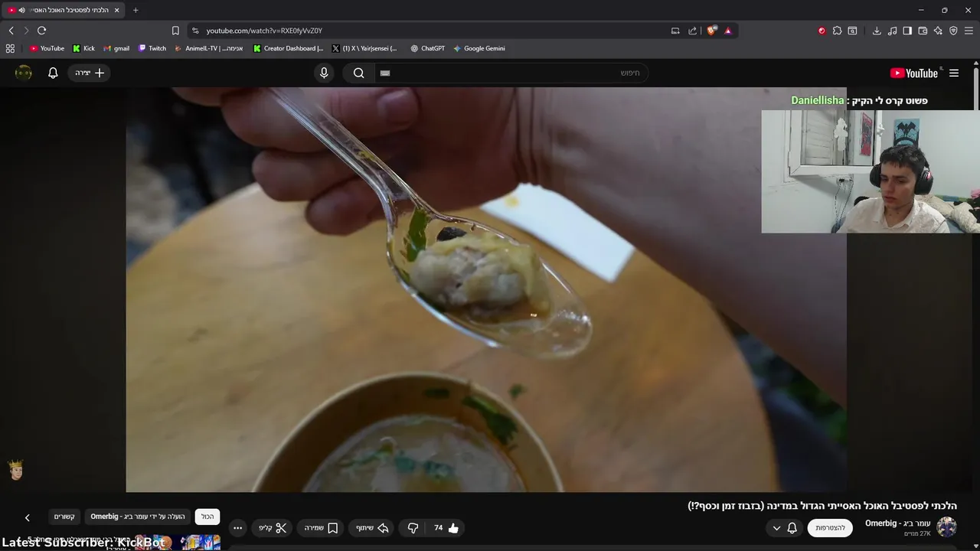Mute the tab via speaker icon
Image resolution: width=980 pixels, height=551 pixels.
click(21, 10)
